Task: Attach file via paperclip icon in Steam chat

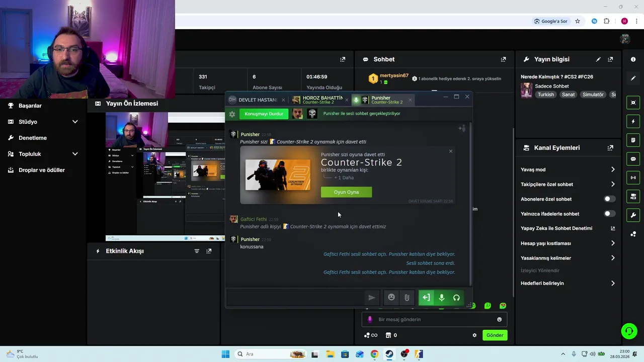Action: point(407,298)
